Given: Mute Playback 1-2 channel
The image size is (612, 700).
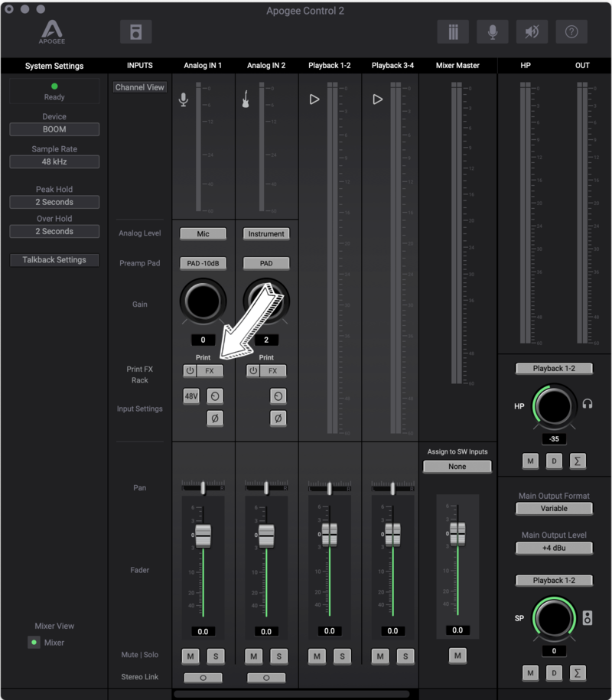Looking at the screenshot, I should coord(317,656).
